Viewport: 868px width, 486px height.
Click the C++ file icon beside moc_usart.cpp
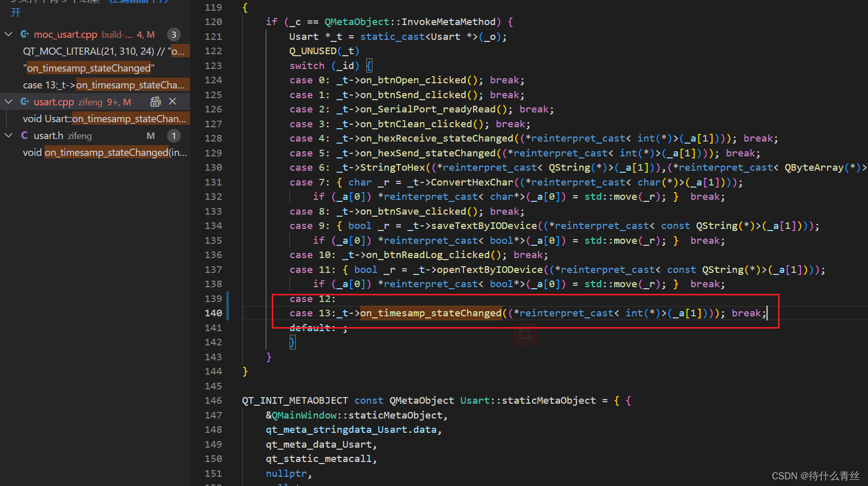point(25,34)
